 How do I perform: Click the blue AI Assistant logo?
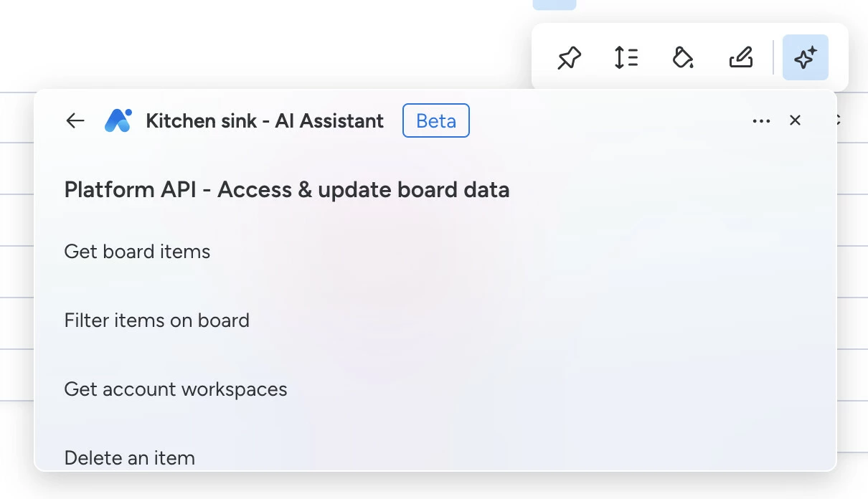coord(118,120)
